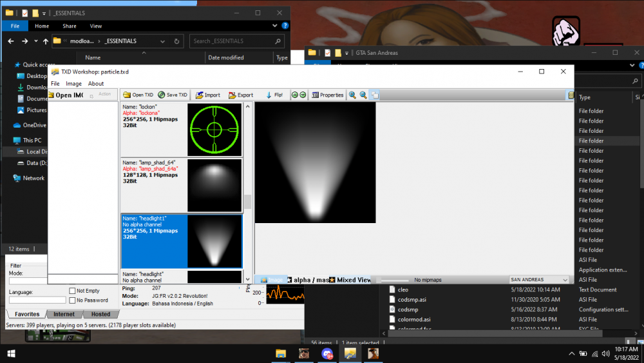The image size is (644, 363).
Task: Select the lockon texture thumbnail
Action: [214, 130]
